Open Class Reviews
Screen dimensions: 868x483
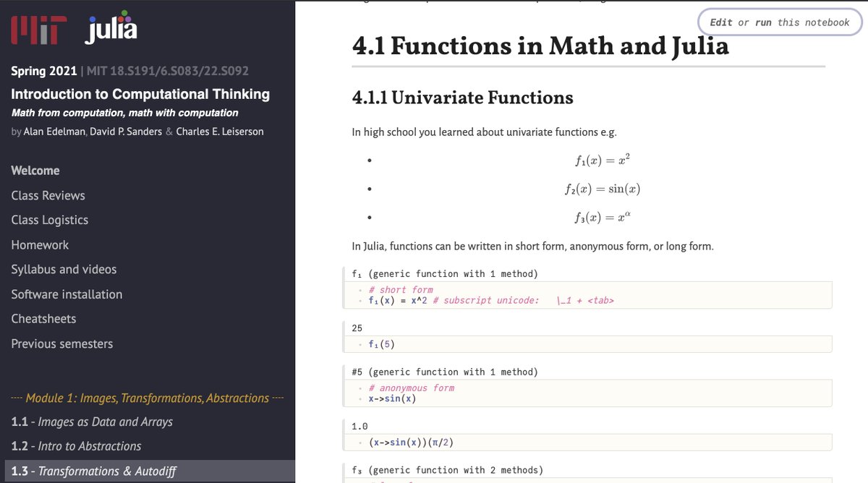[x=48, y=195]
